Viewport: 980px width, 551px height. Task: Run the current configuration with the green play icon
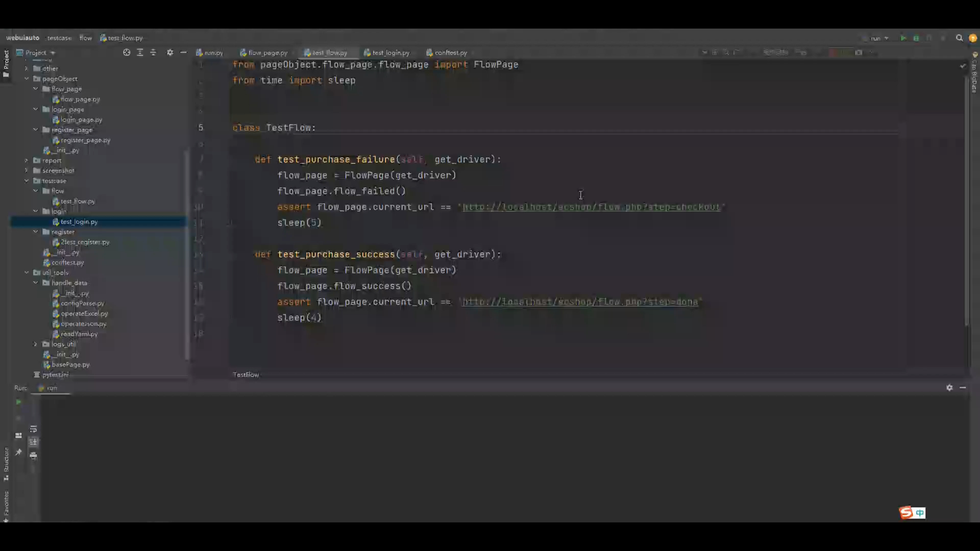pos(903,38)
